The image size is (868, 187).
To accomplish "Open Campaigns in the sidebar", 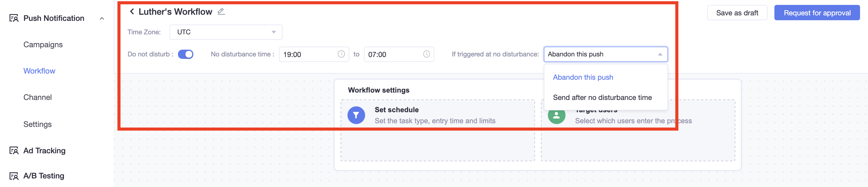I will pos(43,44).
